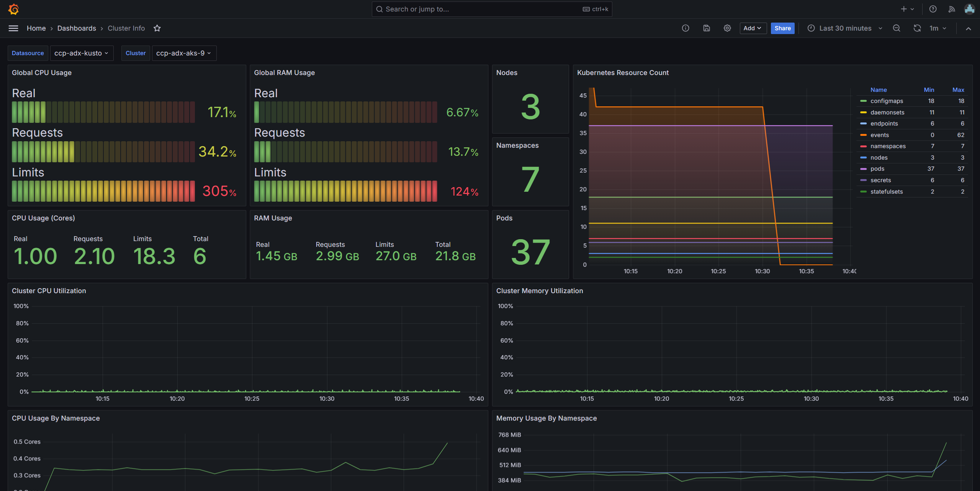This screenshot has width=980, height=491.
Task: Sort legend by Max column
Action: tap(958, 90)
